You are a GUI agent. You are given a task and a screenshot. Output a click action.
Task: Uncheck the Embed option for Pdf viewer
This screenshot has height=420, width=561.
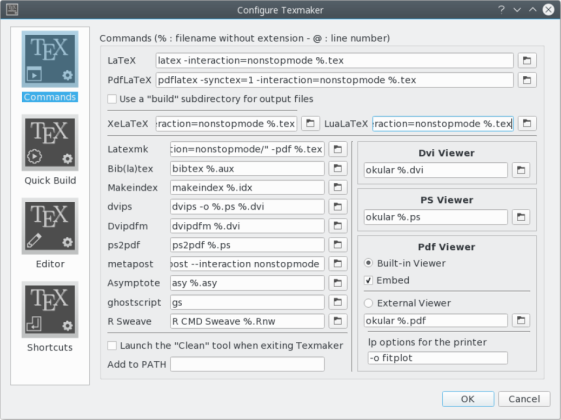[x=369, y=280]
